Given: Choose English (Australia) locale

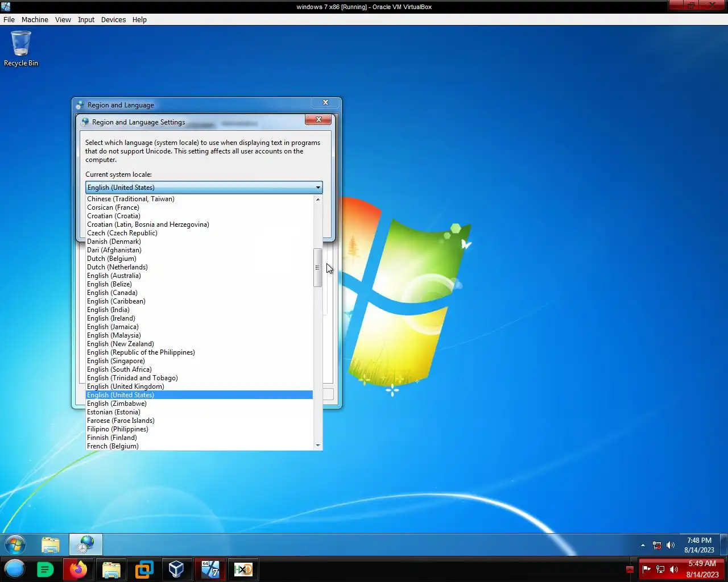Looking at the screenshot, I should point(199,276).
